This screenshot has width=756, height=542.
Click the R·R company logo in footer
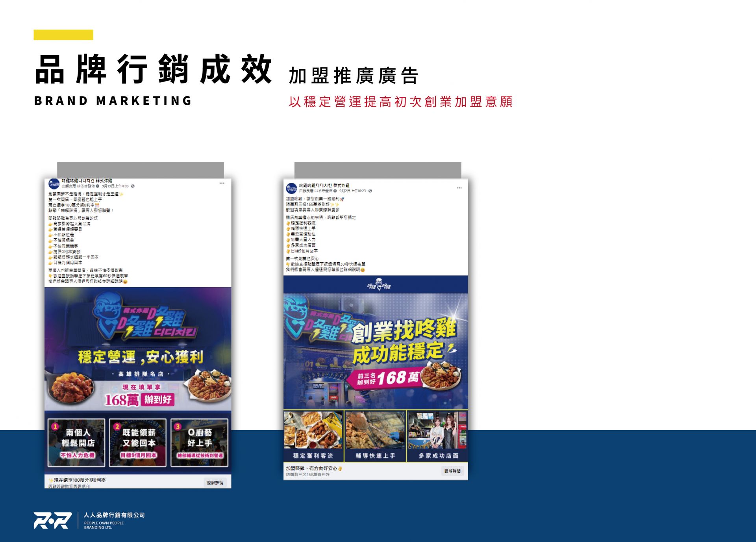[x=52, y=520]
